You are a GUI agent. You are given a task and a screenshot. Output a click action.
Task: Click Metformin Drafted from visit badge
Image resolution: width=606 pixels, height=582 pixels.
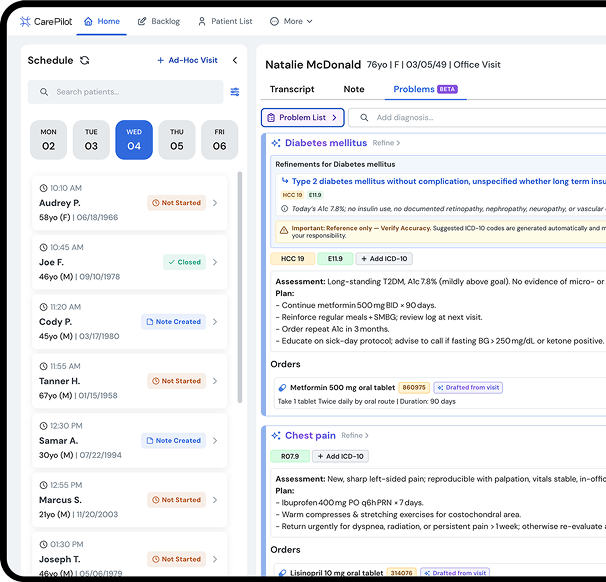pyautogui.click(x=468, y=388)
